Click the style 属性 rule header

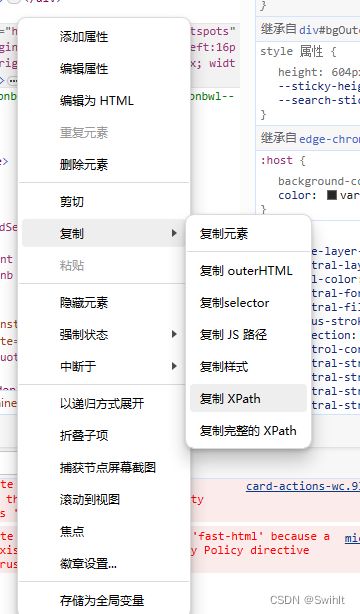tap(298, 51)
